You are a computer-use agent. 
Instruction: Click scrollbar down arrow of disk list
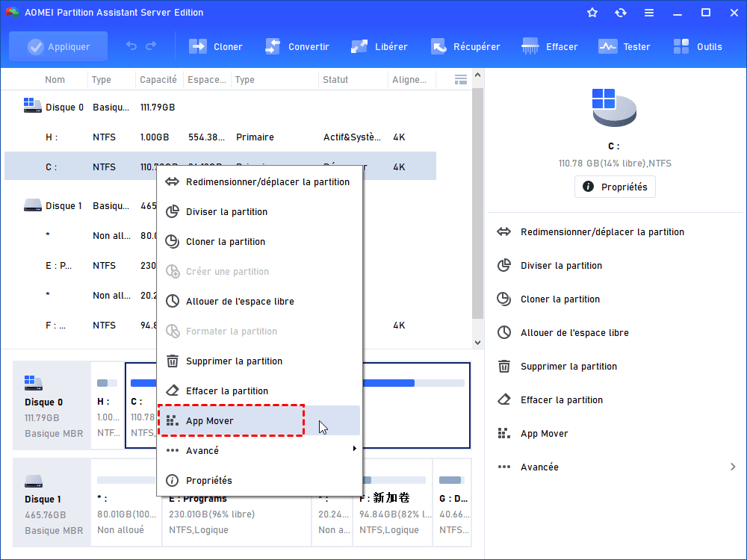[x=478, y=343]
